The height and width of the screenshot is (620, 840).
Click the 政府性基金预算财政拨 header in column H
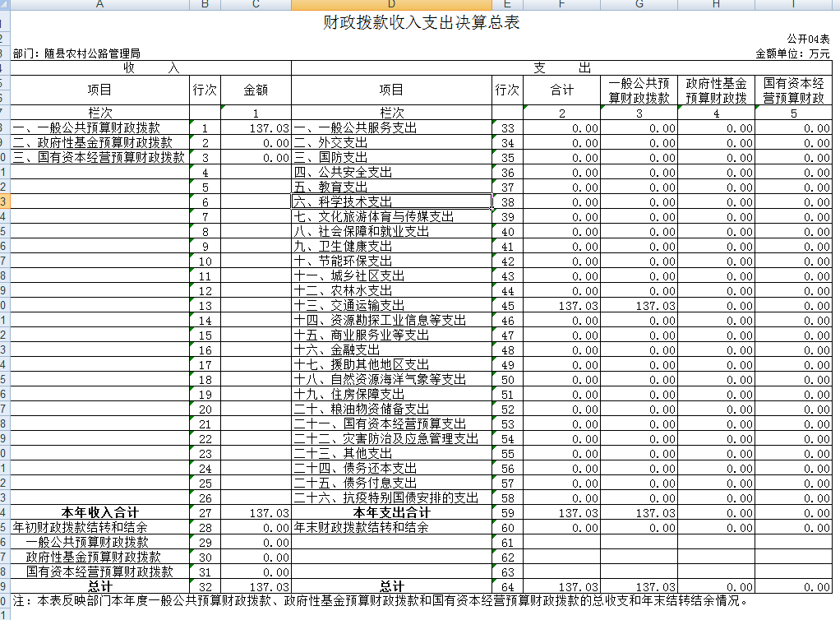[716, 90]
